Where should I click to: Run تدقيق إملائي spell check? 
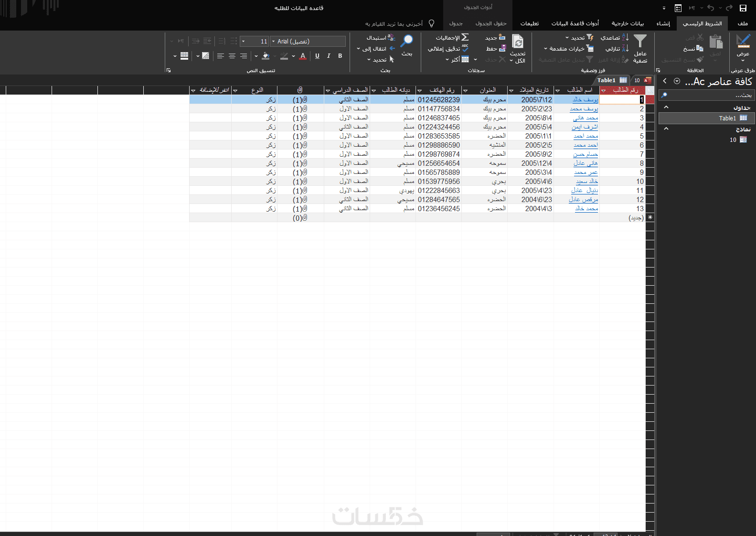(x=448, y=49)
